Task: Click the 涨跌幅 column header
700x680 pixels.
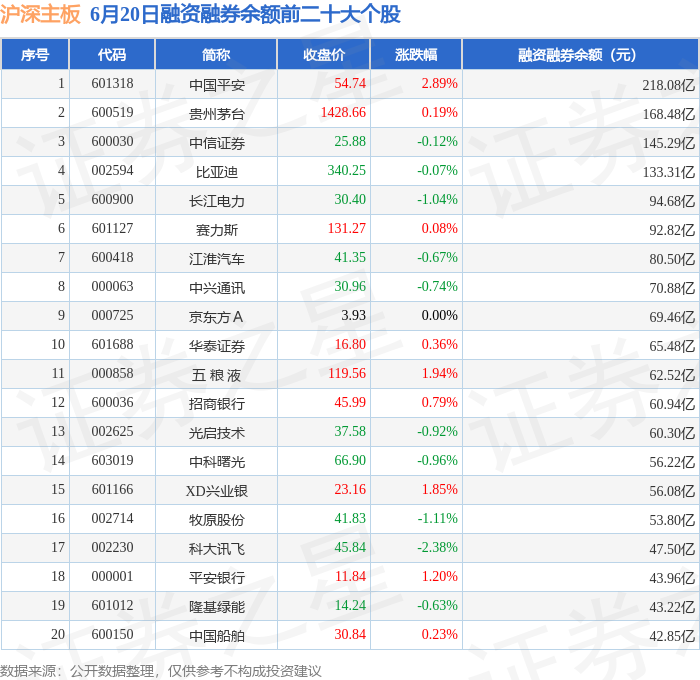Action: pos(416,54)
